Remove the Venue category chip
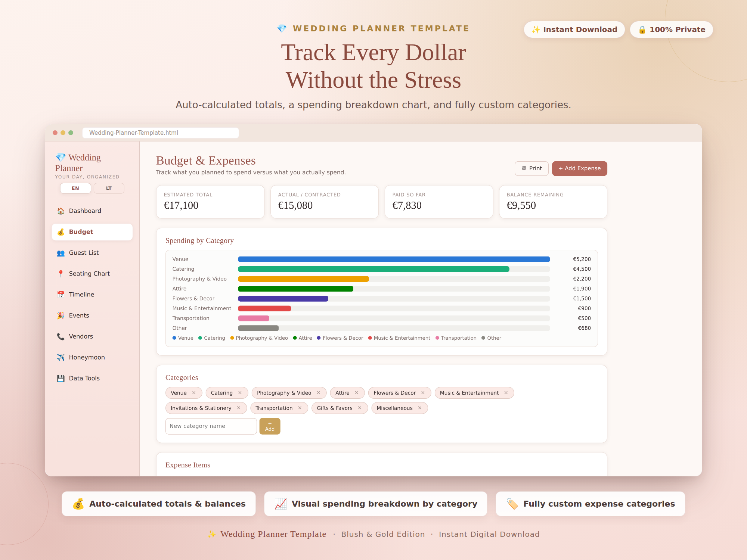Viewport: 747px width, 560px height. [194, 393]
